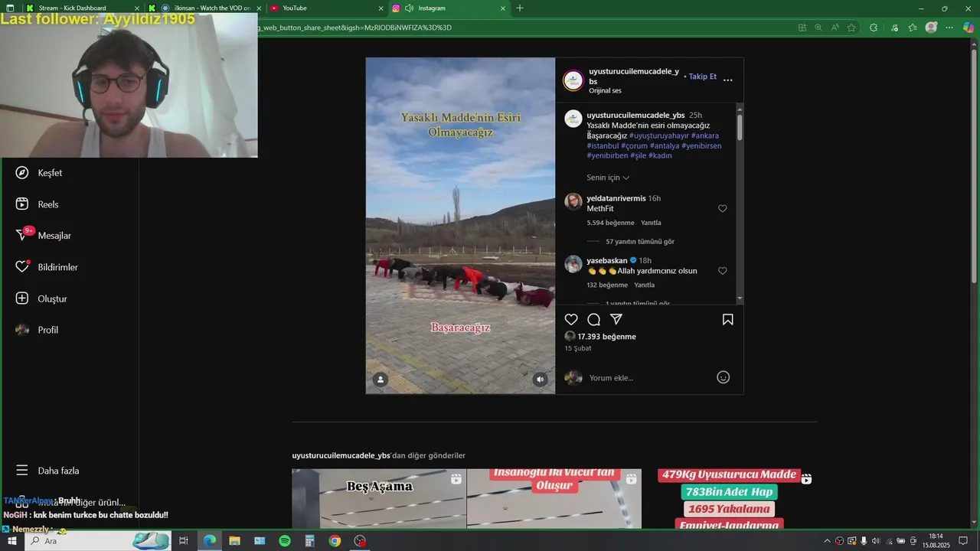This screenshot has width=980, height=551.
Task: Open the Windows Start menu
Action: (x=11, y=541)
